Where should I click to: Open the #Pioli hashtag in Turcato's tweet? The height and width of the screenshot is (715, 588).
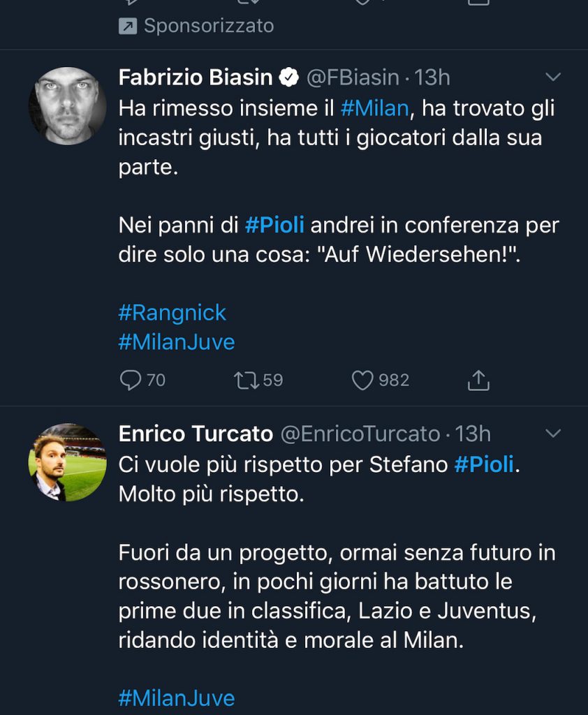485,464
